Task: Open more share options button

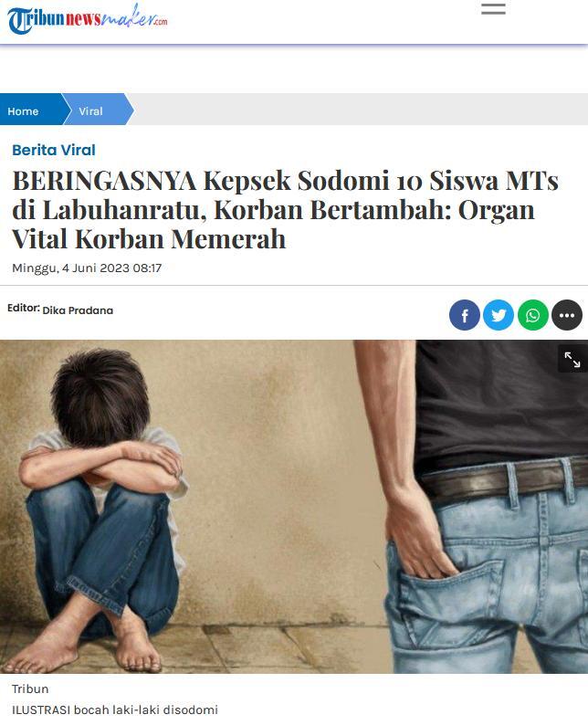Action: tap(567, 315)
